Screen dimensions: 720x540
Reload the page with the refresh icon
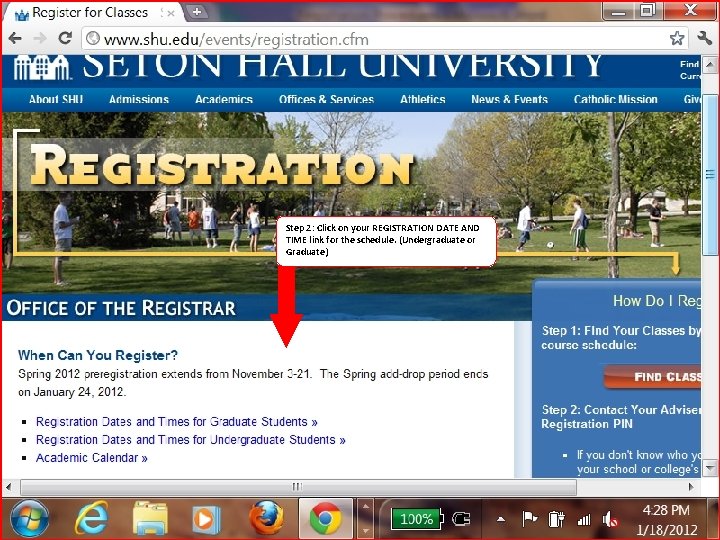coord(65,38)
